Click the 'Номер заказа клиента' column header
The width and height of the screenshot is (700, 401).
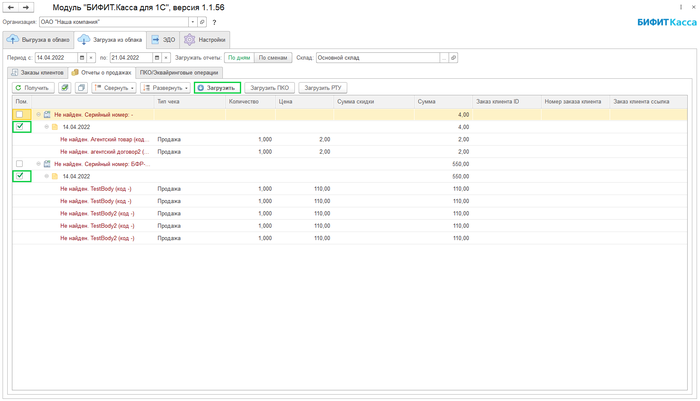coord(575,102)
